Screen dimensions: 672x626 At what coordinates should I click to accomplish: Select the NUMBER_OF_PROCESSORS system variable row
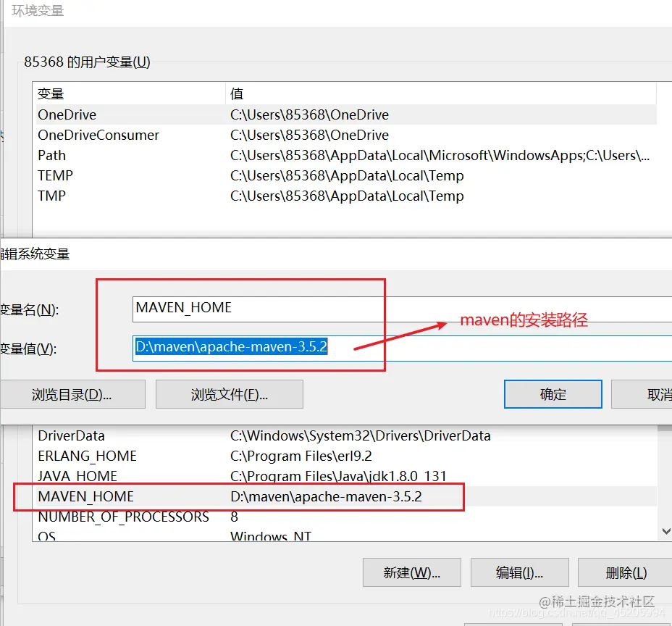coord(346,517)
